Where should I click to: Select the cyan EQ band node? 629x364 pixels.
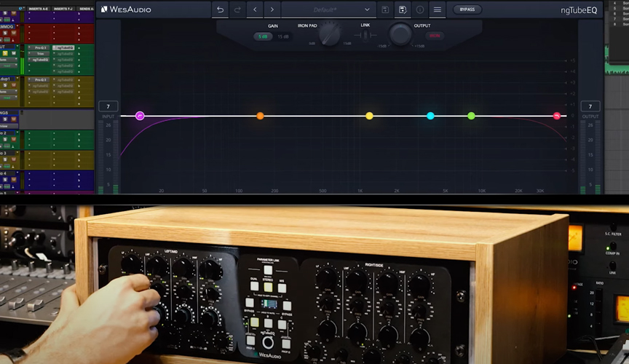pyautogui.click(x=430, y=116)
